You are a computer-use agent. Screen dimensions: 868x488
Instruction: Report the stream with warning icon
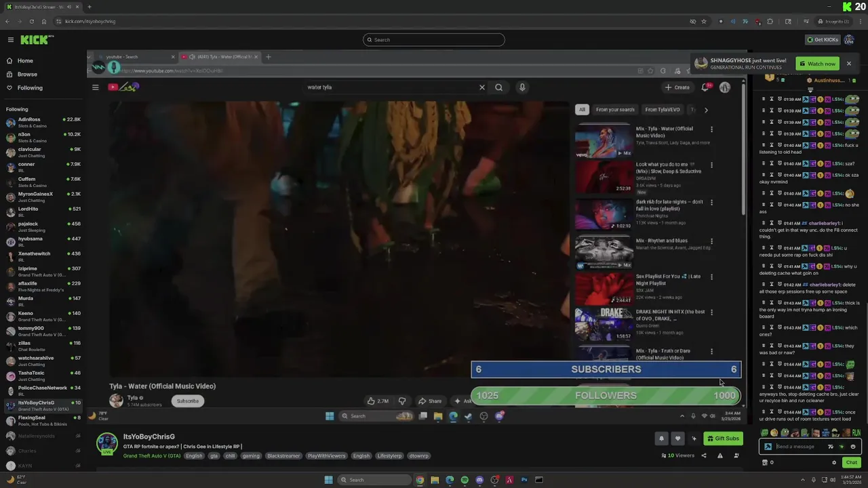tap(719, 455)
